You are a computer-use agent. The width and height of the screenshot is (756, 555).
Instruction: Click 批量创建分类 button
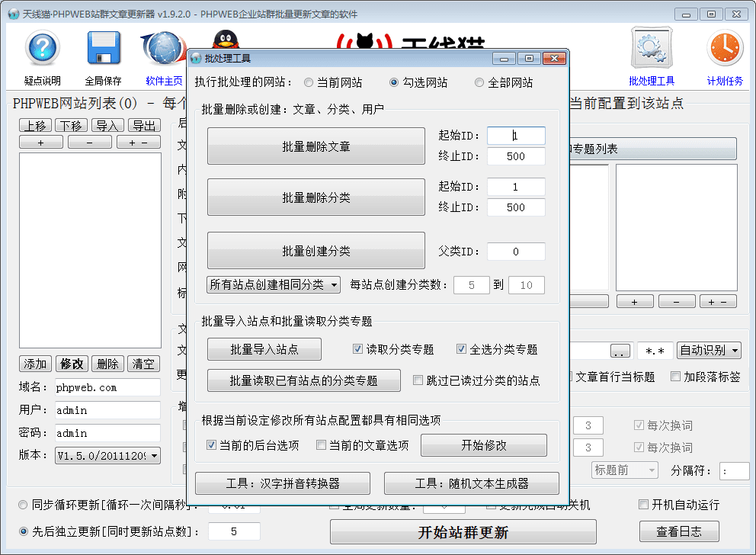[316, 251]
